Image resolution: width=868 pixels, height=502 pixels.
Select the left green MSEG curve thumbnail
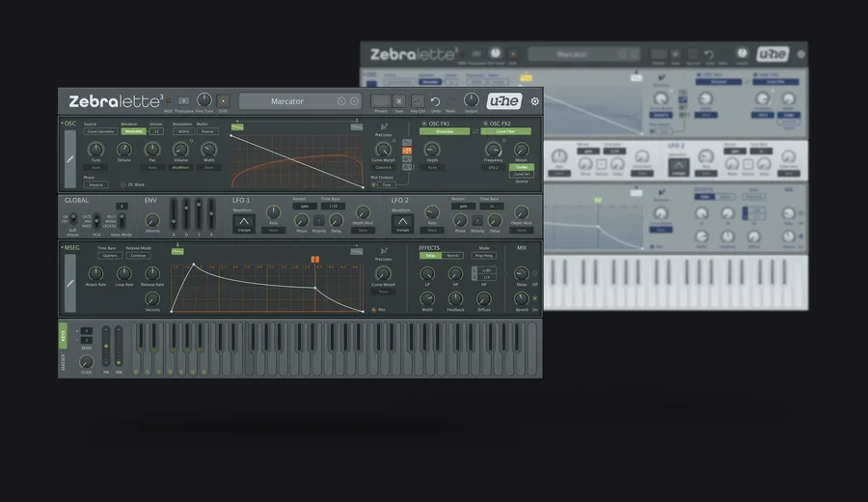tap(177, 252)
